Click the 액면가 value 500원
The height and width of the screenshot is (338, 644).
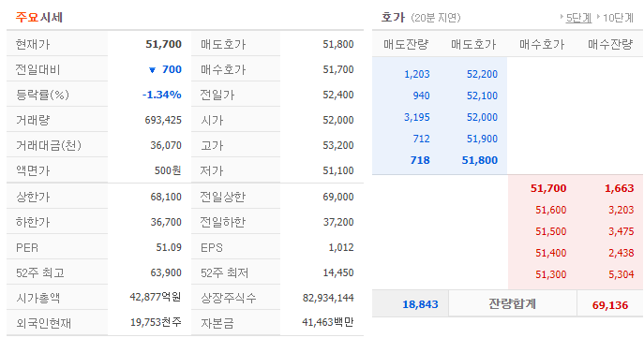click(168, 170)
